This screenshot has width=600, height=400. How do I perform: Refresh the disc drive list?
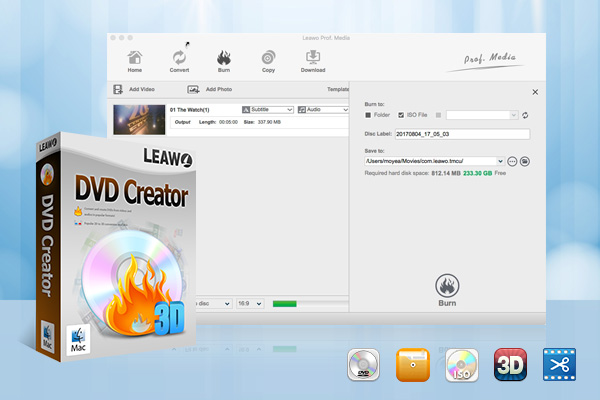click(x=525, y=115)
